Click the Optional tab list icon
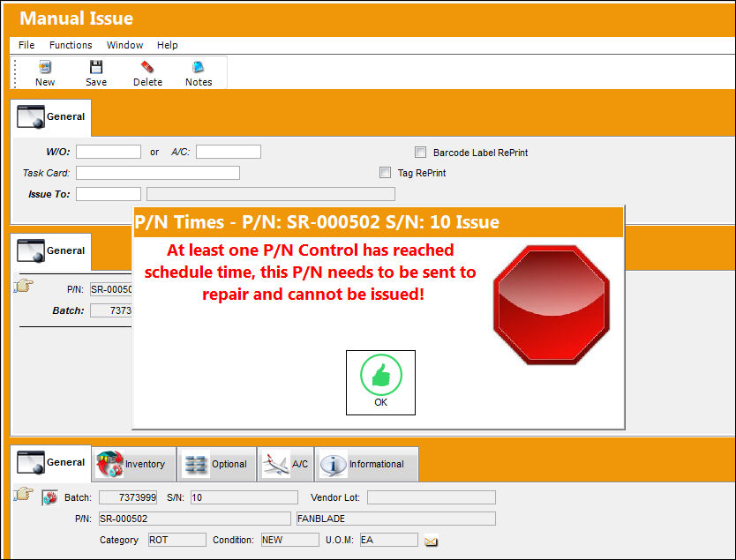Viewport: 736px width, 560px height. coord(195,465)
